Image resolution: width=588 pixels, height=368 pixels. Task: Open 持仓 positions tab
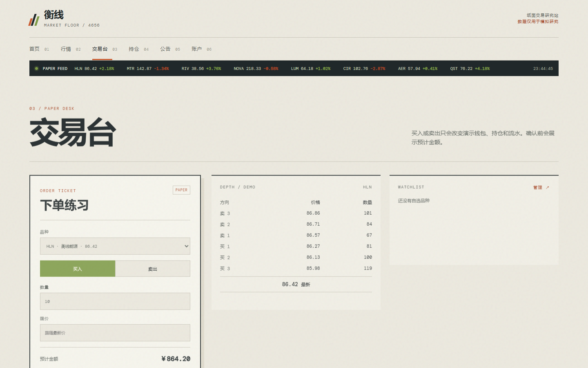tap(138, 49)
